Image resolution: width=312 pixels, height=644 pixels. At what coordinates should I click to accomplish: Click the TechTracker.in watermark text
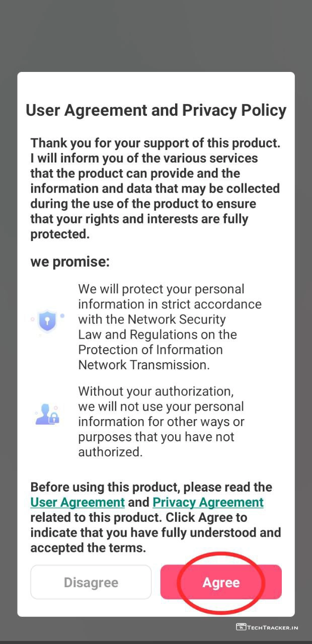click(273, 627)
